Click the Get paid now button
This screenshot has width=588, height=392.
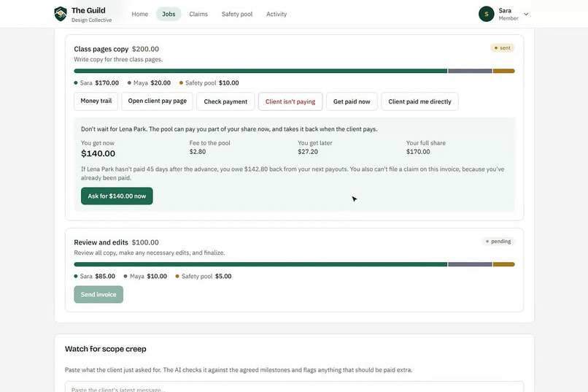[352, 101]
